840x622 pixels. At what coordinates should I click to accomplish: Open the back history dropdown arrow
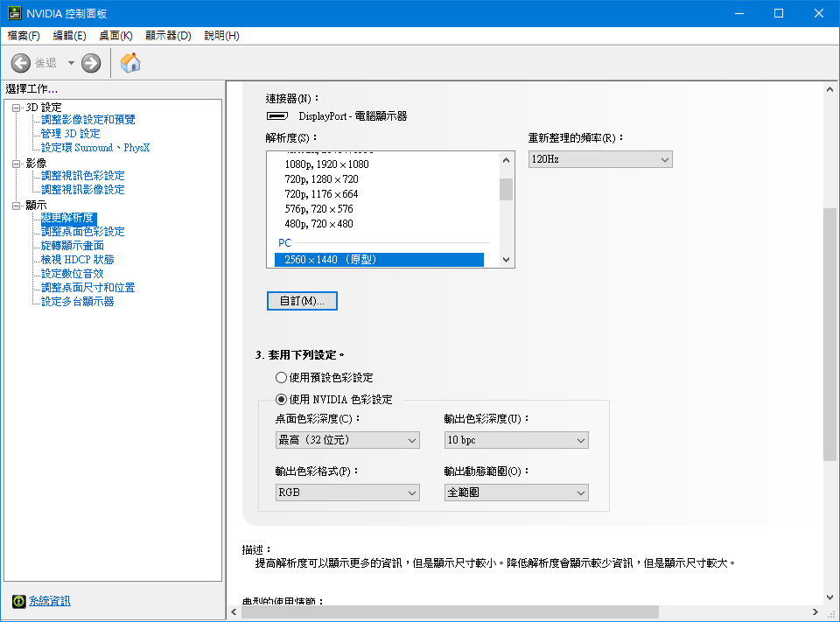tap(71, 63)
